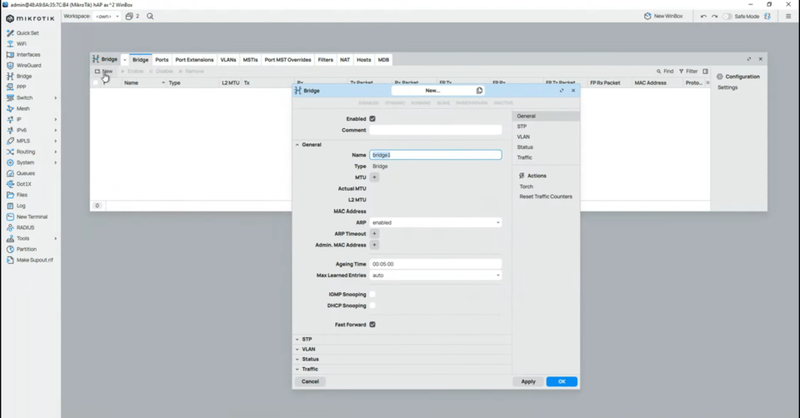Image resolution: width=800 pixels, height=418 pixels.
Task: Click Settings under Configuration
Action: [x=727, y=87]
